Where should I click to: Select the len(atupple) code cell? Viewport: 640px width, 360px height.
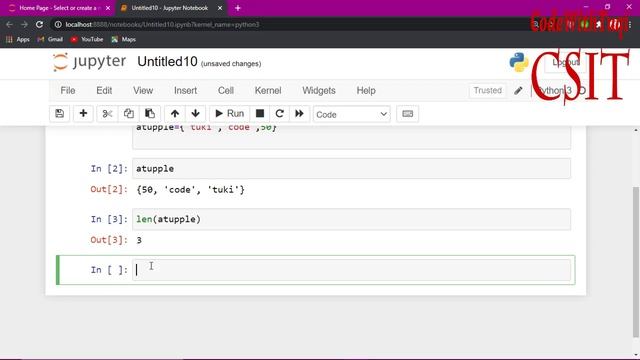351,219
